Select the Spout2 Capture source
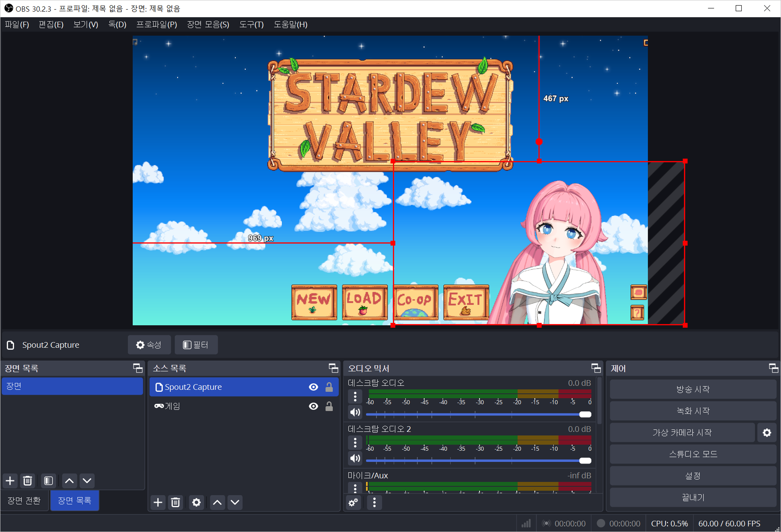Viewport: 781px width, 532px height. [244, 387]
